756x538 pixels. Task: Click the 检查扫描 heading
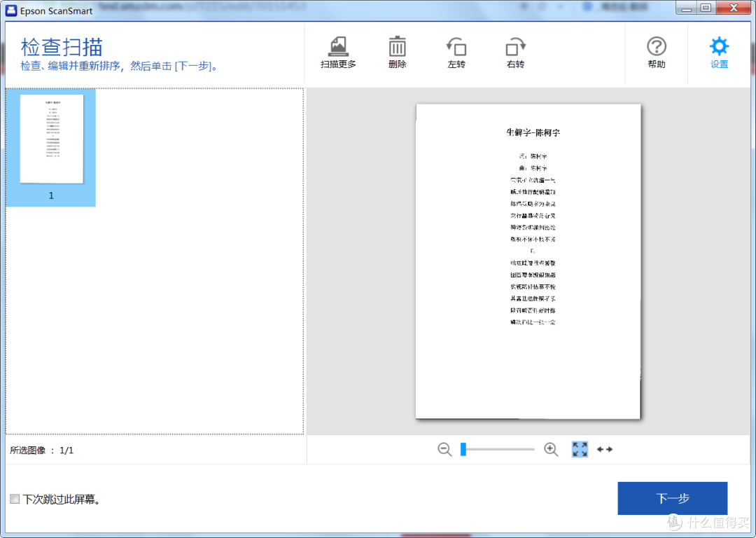pos(62,47)
